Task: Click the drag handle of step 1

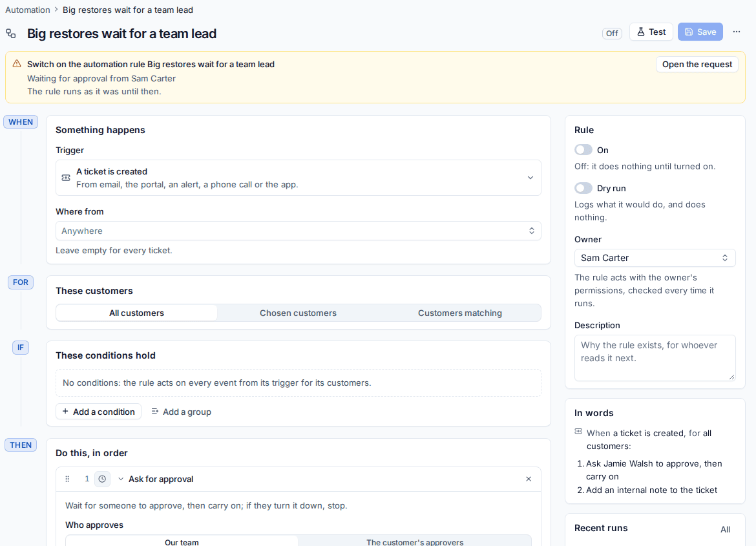Action: (67, 479)
